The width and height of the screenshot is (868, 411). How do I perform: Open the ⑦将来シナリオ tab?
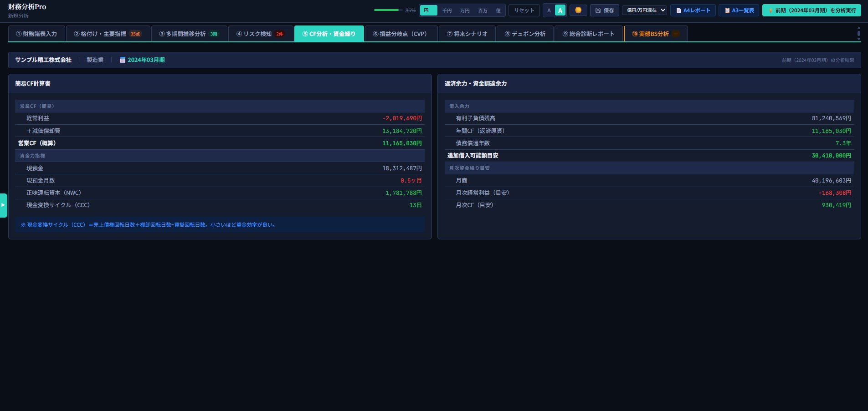click(467, 34)
